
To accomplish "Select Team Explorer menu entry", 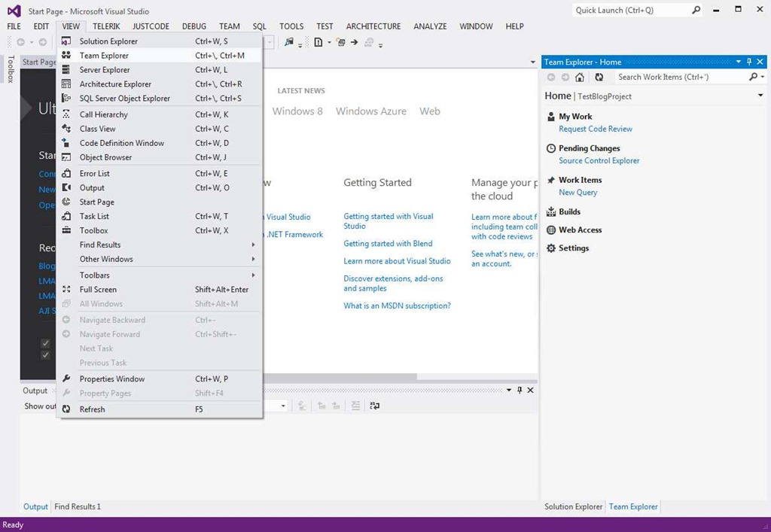I will click(160, 56).
